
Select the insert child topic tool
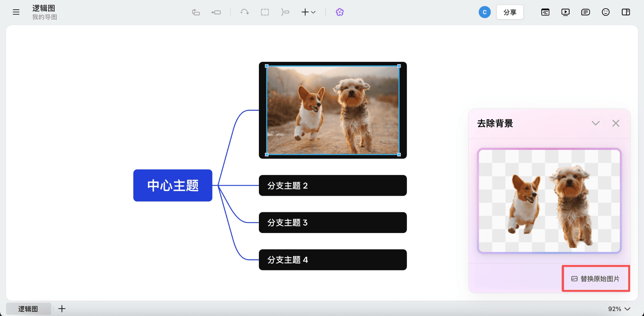(216, 12)
